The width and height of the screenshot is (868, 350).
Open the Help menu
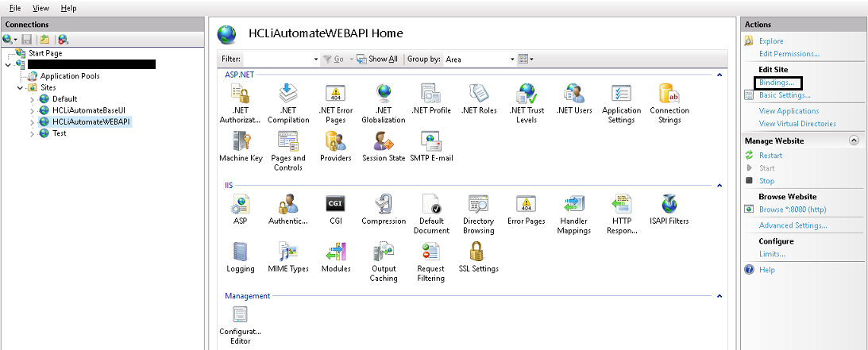[x=68, y=8]
